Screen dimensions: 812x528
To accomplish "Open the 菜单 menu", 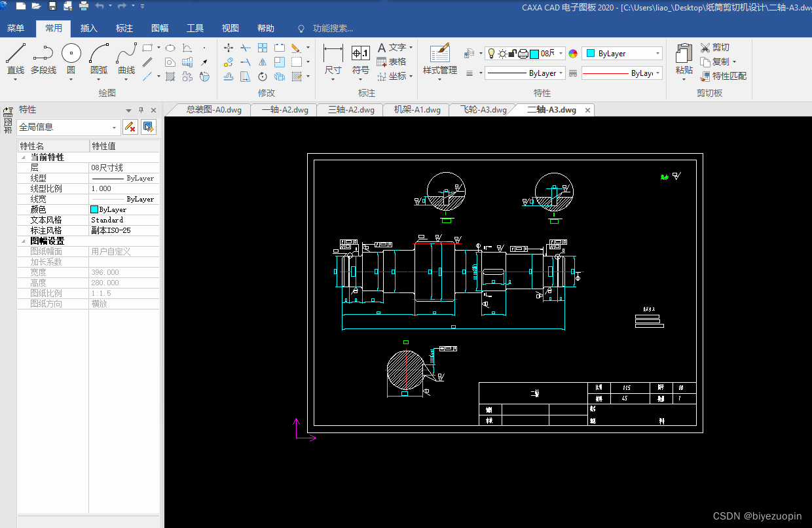I will [x=16, y=28].
